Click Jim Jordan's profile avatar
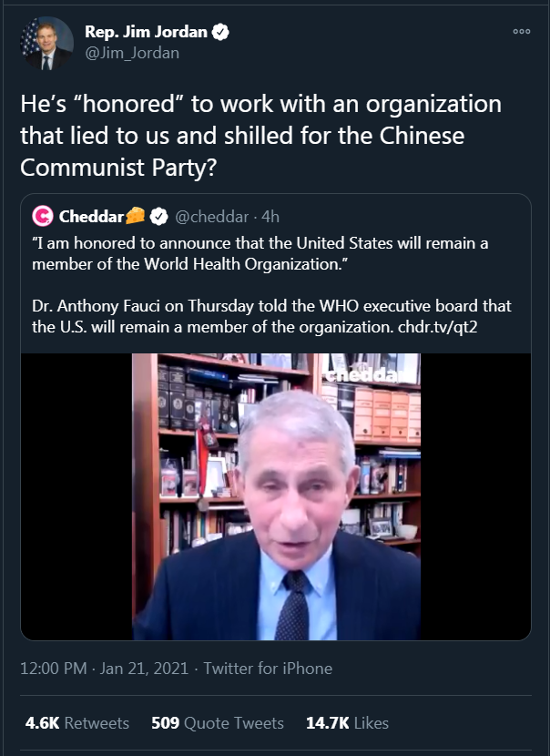The width and height of the screenshot is (550, 756). coord(46,43)
